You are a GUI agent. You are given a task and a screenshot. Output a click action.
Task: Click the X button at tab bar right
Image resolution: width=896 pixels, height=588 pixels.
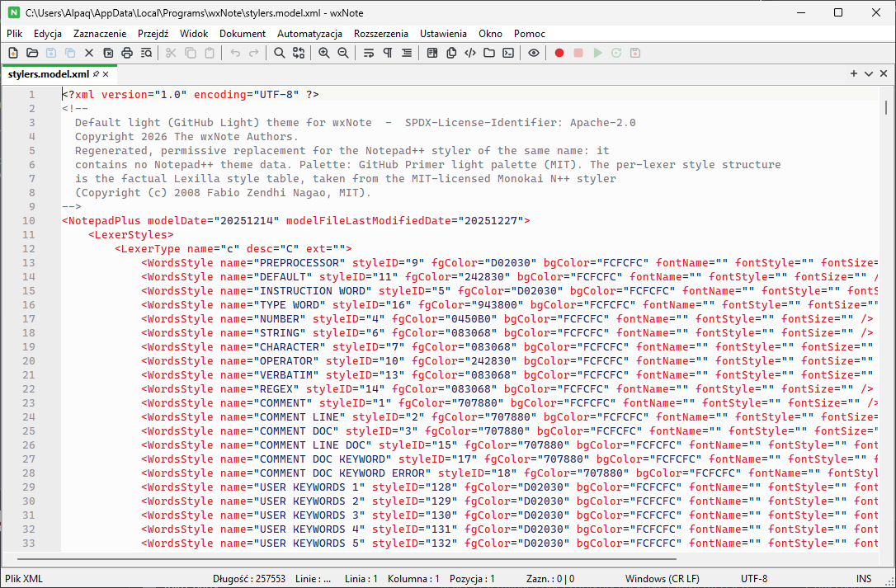(884, 73)
